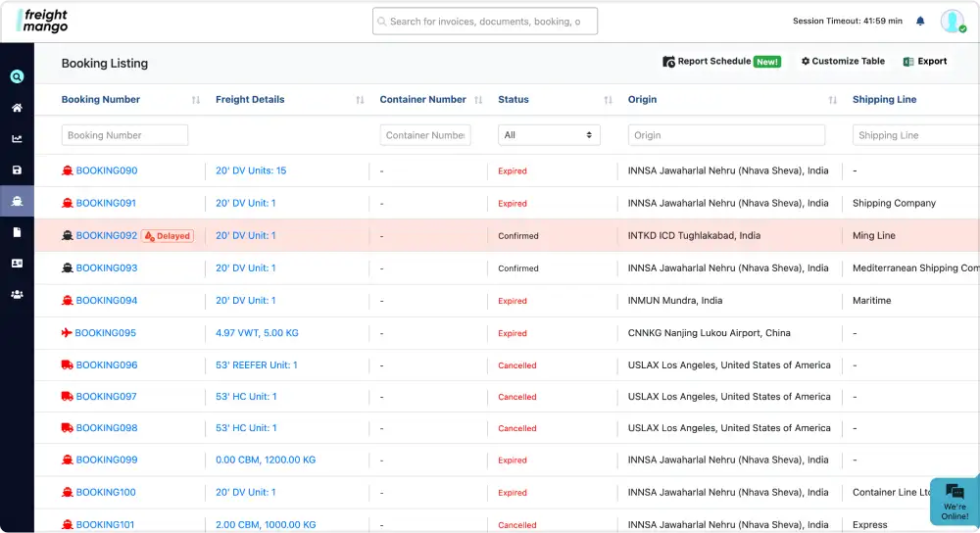Open the contact card icon in sidebar

17,264
